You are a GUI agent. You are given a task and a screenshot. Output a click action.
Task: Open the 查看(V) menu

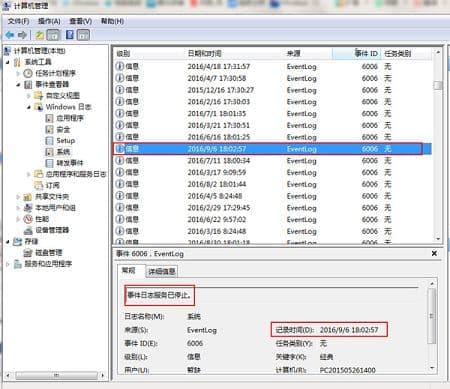click(80, 21)
